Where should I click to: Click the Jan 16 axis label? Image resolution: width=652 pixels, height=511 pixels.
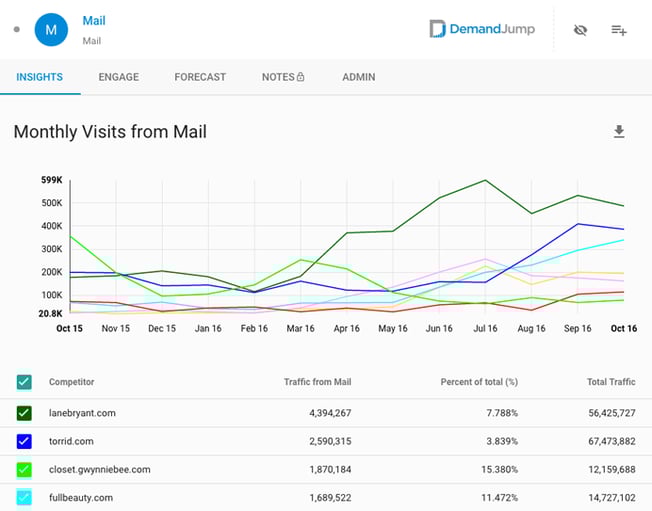pos(208,328)
